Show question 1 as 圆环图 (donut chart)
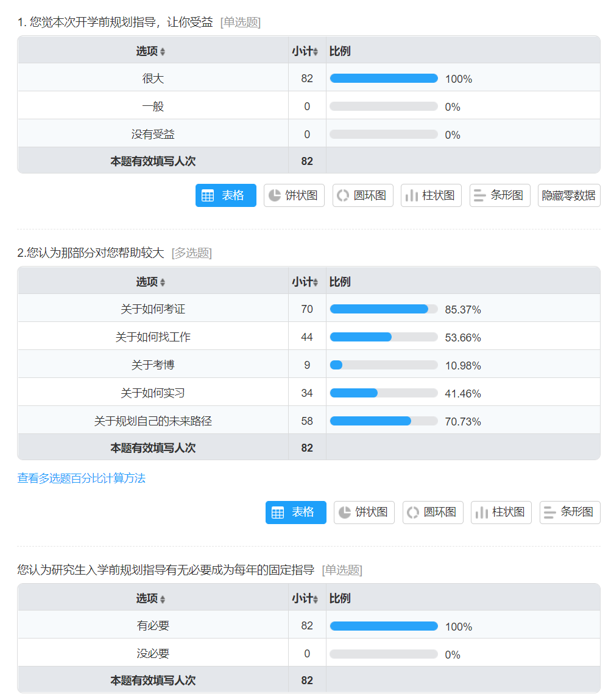 pyautogui.click(x=363, y=195)
